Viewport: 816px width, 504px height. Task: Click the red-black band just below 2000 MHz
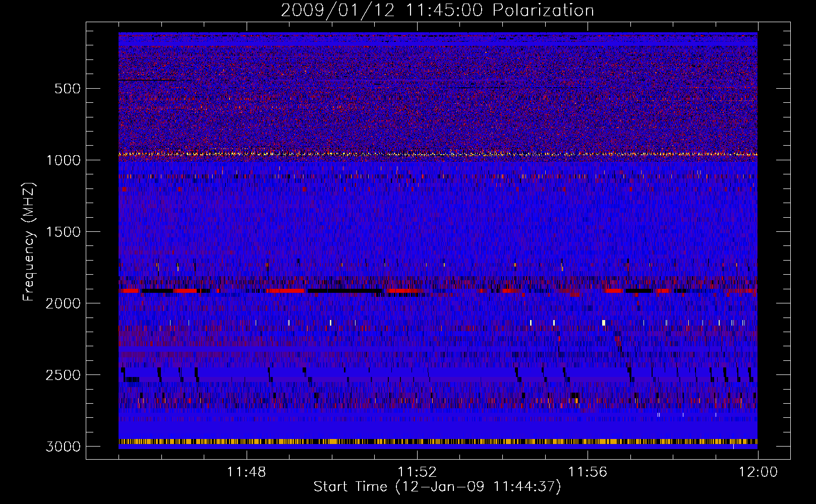coord(438,291)
